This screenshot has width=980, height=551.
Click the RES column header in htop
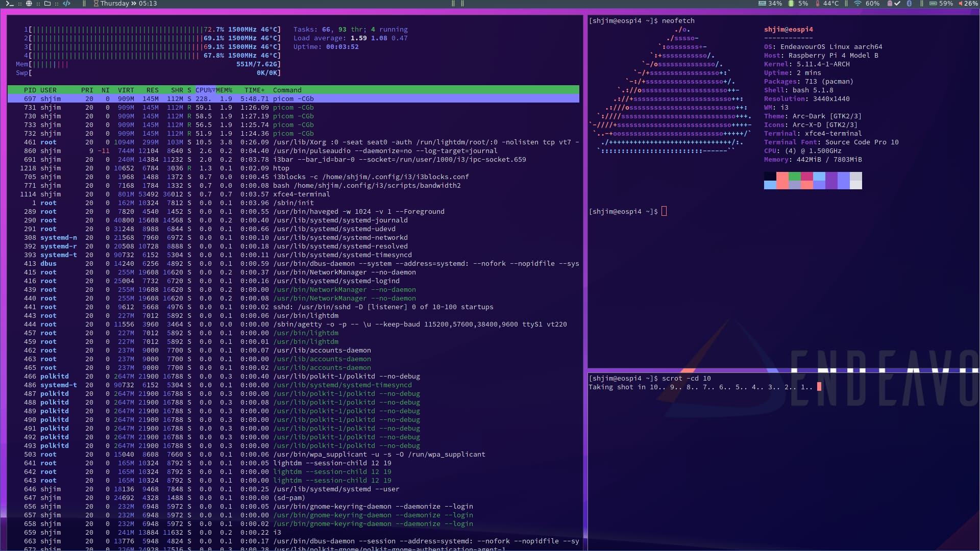pos(153,90)
